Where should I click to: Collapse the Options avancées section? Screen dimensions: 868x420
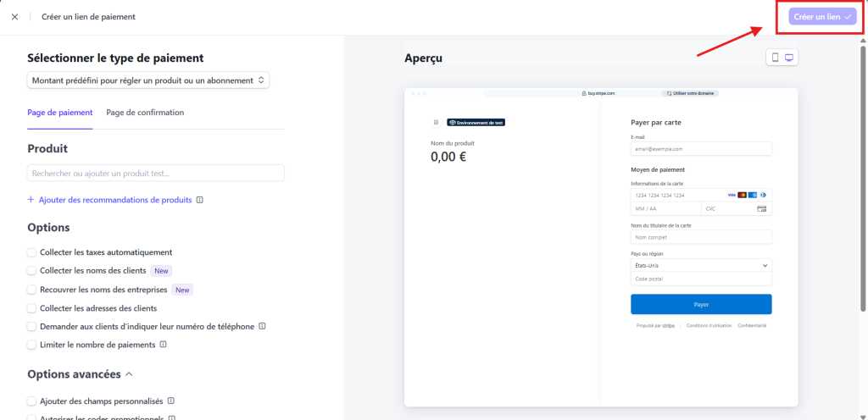[129, 373]
